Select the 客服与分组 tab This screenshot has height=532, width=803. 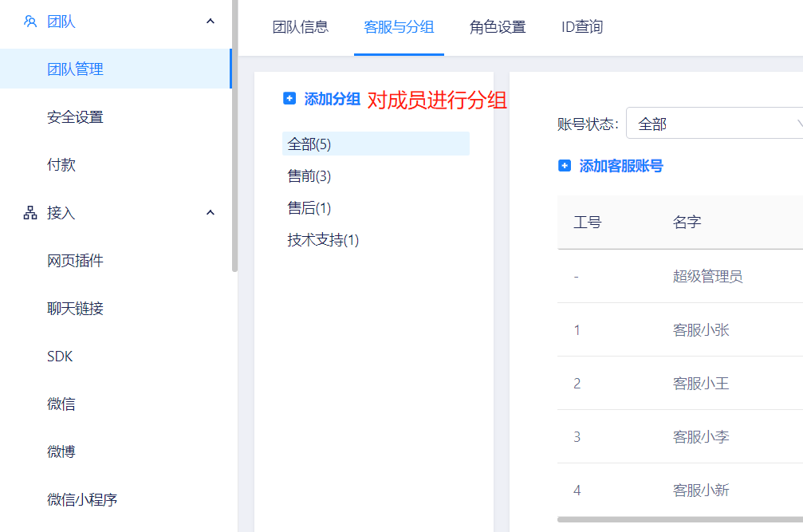(399, 26)
